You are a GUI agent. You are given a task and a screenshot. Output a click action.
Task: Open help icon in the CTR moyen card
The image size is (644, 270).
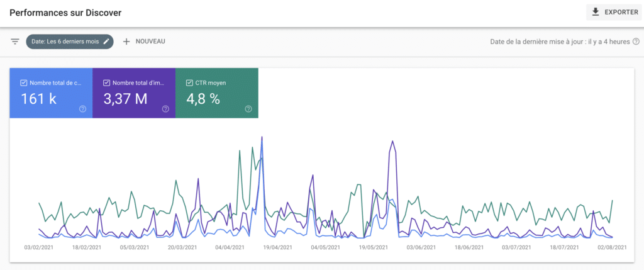pyautogui.click(x=248, y=109)
